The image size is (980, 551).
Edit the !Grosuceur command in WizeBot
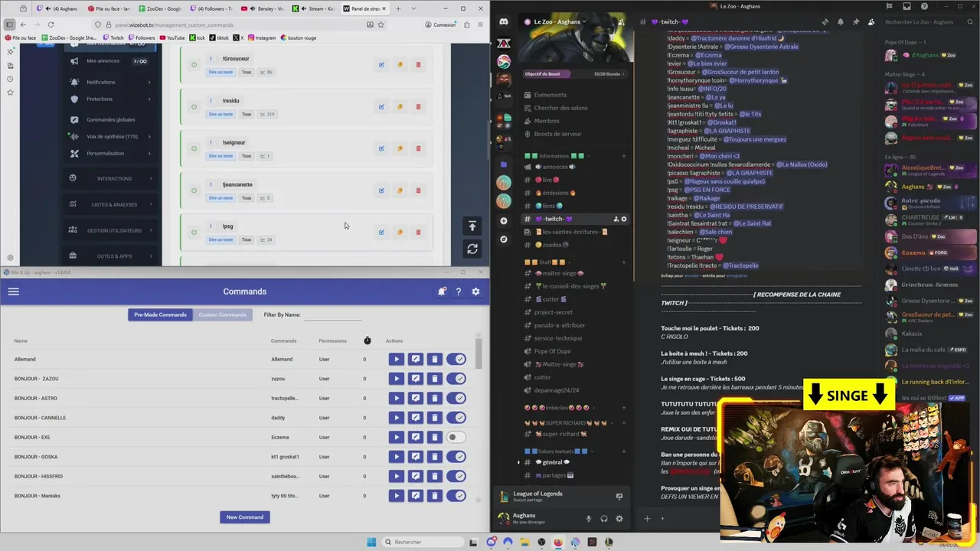[x=381, y=64]
